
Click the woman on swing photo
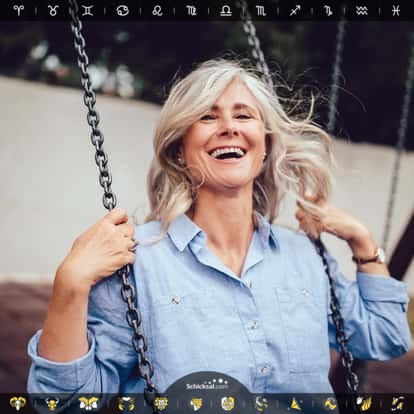click(207, 207)
